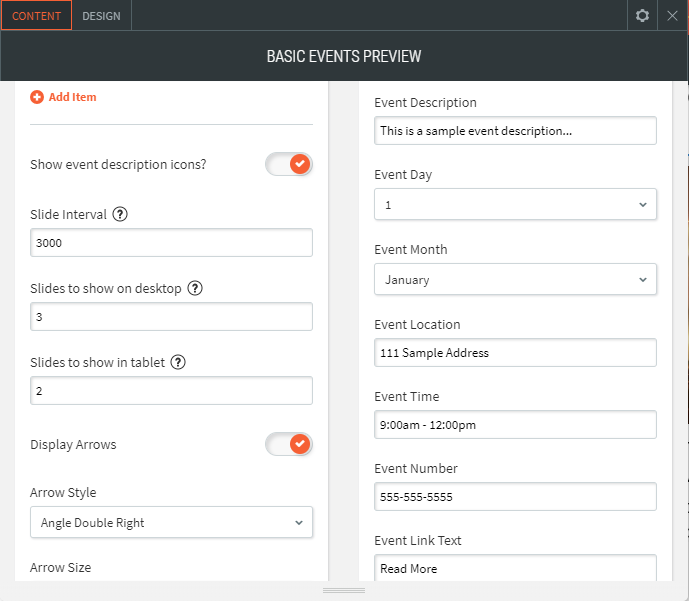The height and width of the screenshot is (601, 689).
Task: Click the Event Time input field
Action: point(515,424)
